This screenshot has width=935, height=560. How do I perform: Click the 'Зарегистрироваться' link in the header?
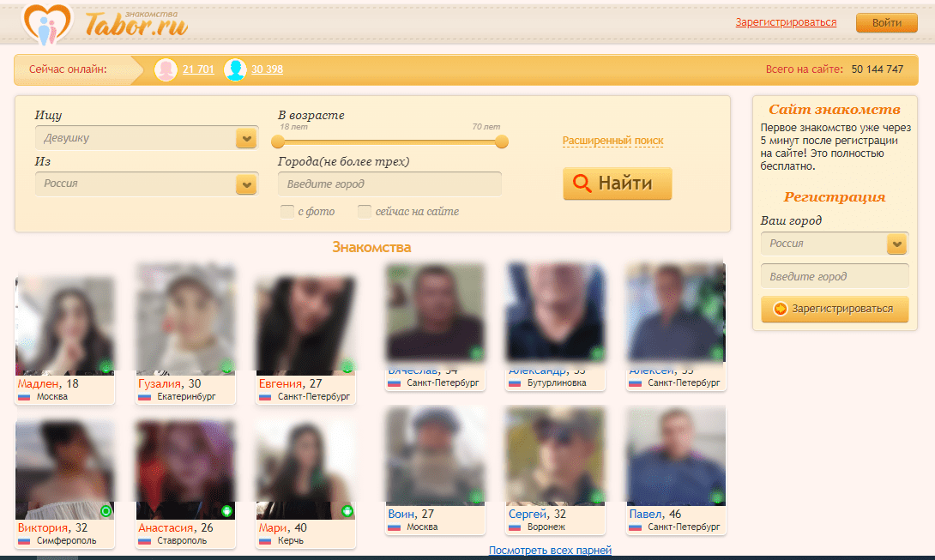(786, 22)
